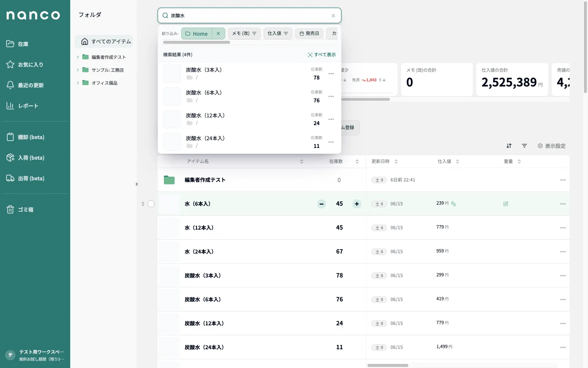Tick the checkbox for 水(6本入) row
588x368 pixels.
151,204
